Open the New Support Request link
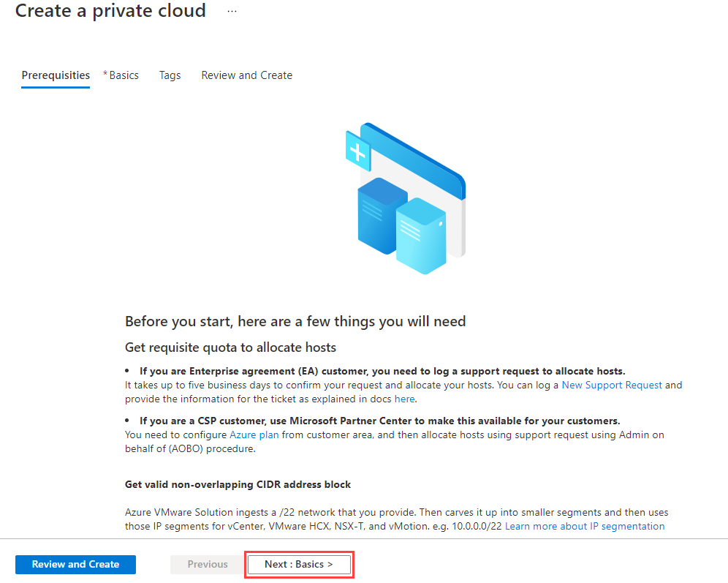Image resolution: width=728 pixels, height=583 pixels. coord(612,385)
